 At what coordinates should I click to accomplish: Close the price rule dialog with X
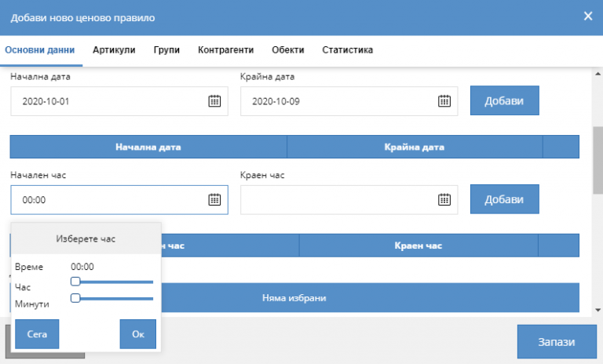point(587,16)
